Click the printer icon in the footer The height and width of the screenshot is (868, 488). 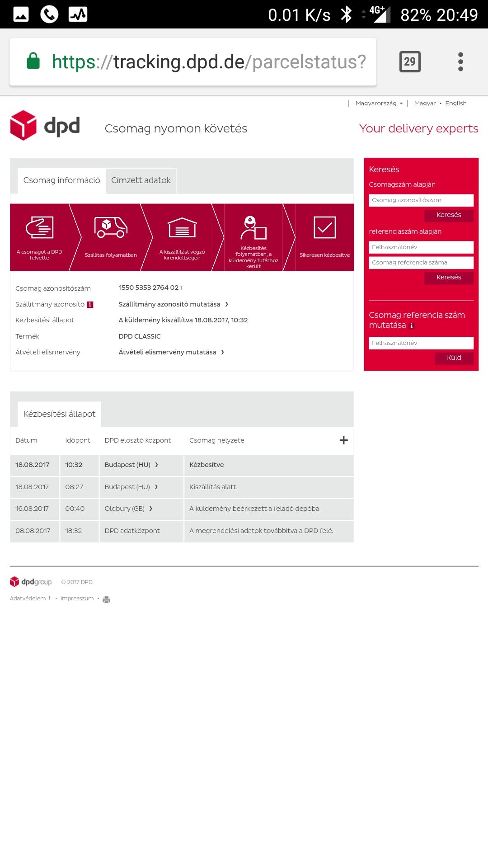tap(106, 599)
